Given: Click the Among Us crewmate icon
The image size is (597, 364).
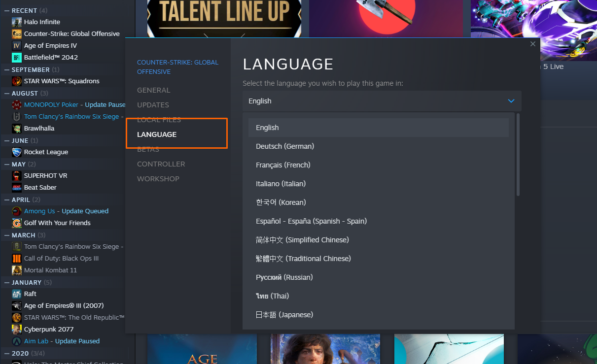Looking at the screenshot, I should pyautogui.click(x=17, y=211).
